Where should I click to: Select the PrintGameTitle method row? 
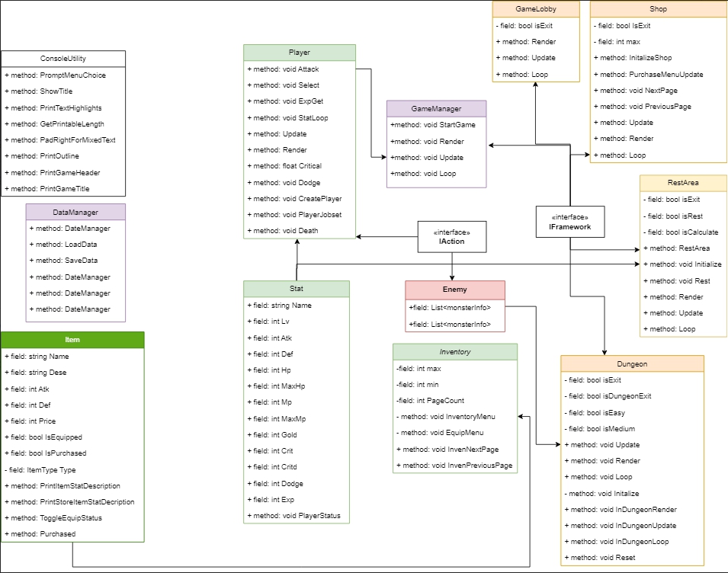click(63, 189)
